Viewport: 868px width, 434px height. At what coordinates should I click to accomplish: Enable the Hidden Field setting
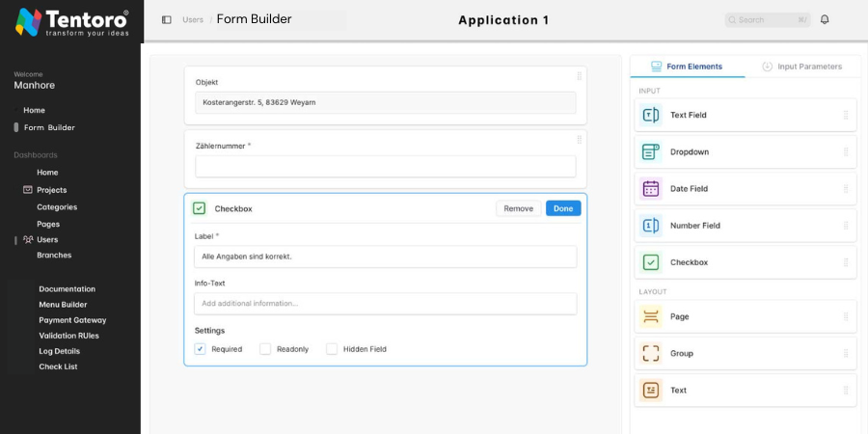click(332, 349)
